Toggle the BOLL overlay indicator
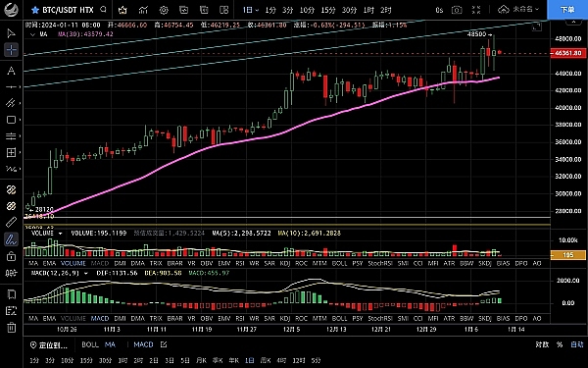Viewport: 588px width, 368px height. click(x=90, y=344)
